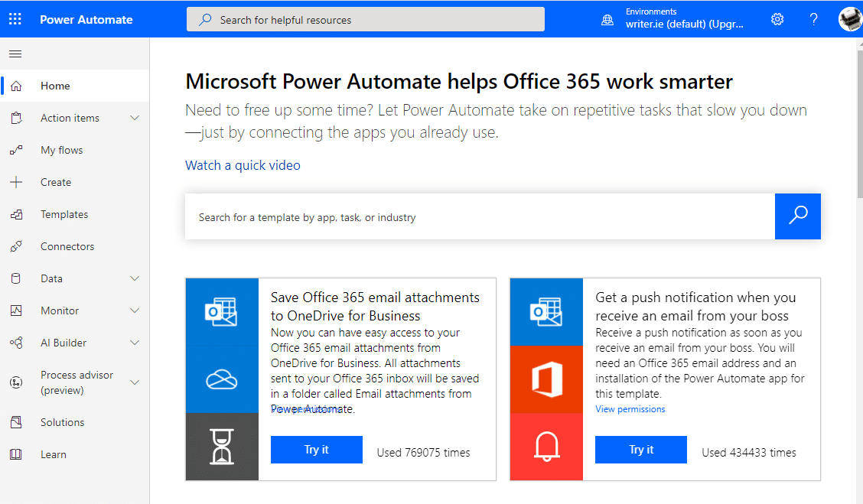The height and width of the screenshot is (504, 863).
Task: Click the Action items clipboard icon
Action: click(x=17, y=118)
